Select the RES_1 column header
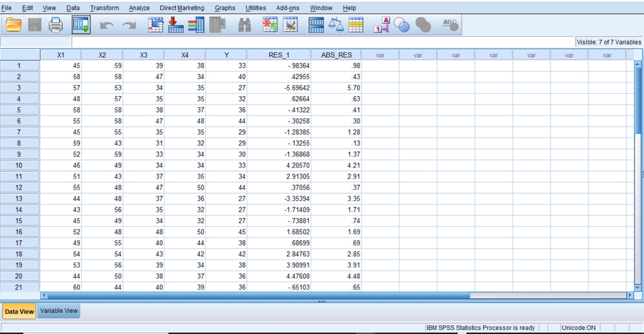 tap(279, 55)
